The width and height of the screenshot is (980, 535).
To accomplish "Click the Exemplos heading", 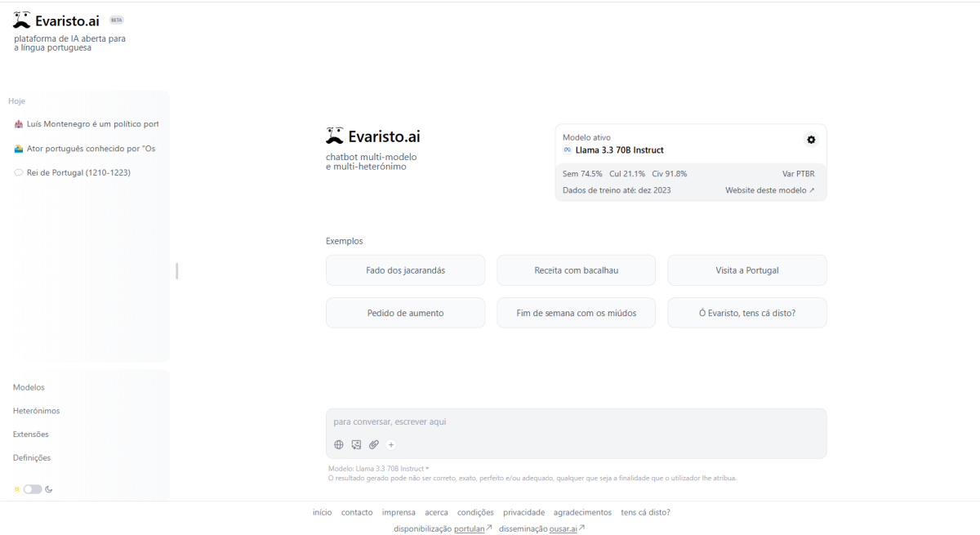I will (345, 241).
